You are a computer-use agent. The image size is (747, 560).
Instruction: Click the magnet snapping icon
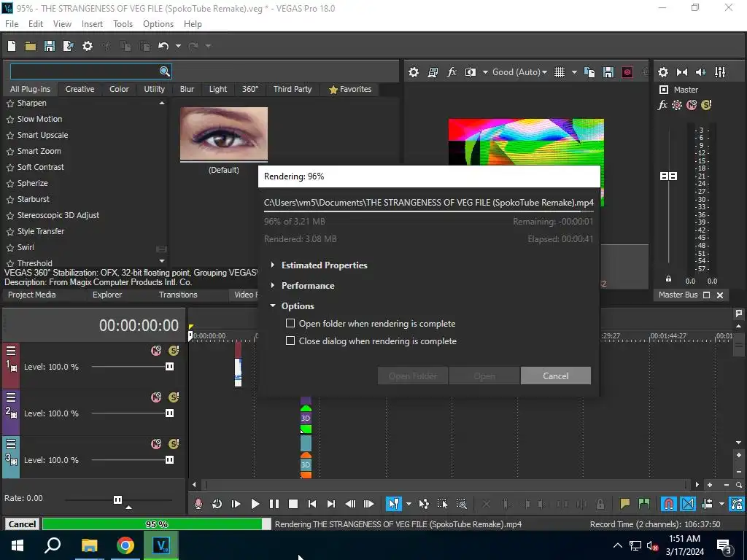pyautogui.click(x=669, y=504)
